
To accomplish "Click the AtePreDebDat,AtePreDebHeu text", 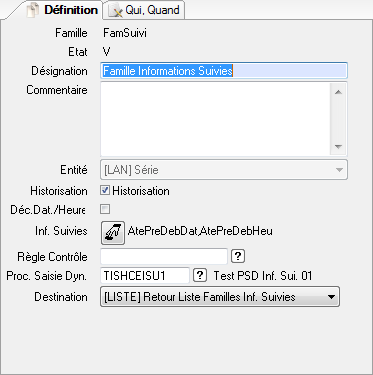I will click(x=200, y=231).
